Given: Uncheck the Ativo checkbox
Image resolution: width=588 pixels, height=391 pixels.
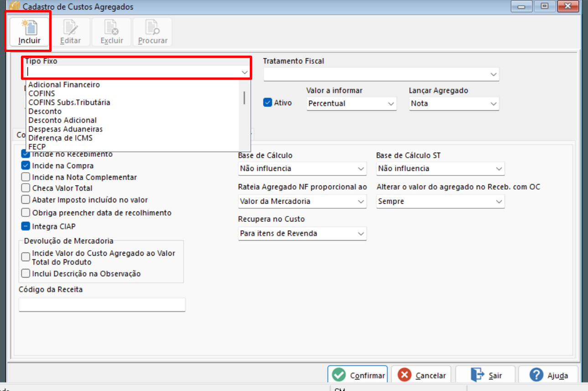Looking at the screenshot, I should [268, 103].
